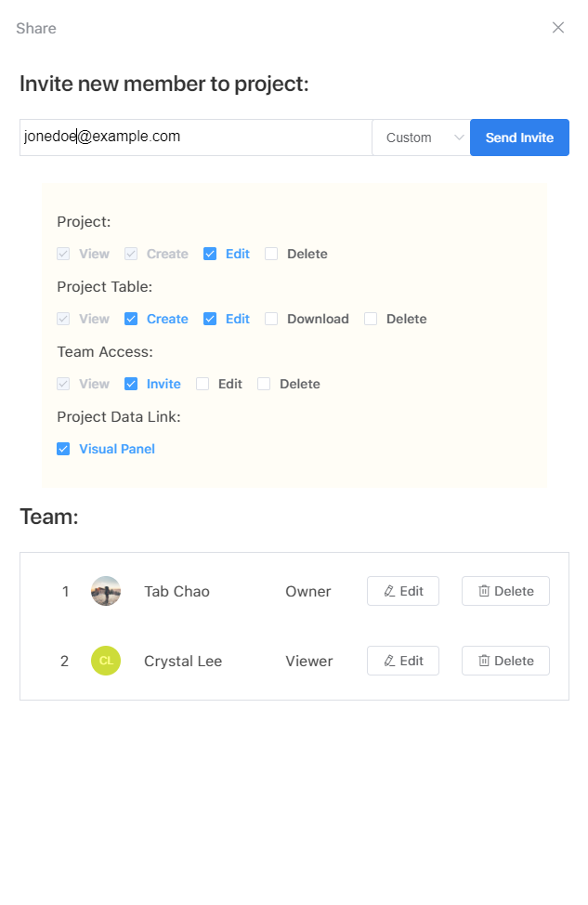Click Crystal Lee's green CL avatar
The height and width of the screenshot is (905, 588).
[x=106, y=661]
